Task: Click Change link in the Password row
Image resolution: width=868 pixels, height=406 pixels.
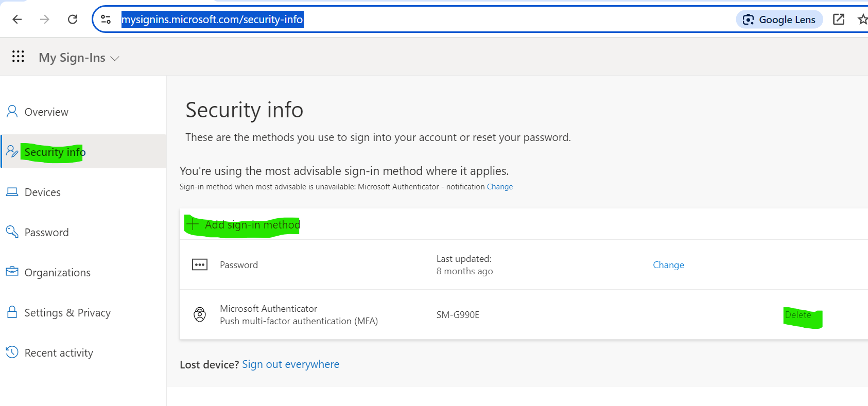Action: pyautogui.click(x=668, y=265)
